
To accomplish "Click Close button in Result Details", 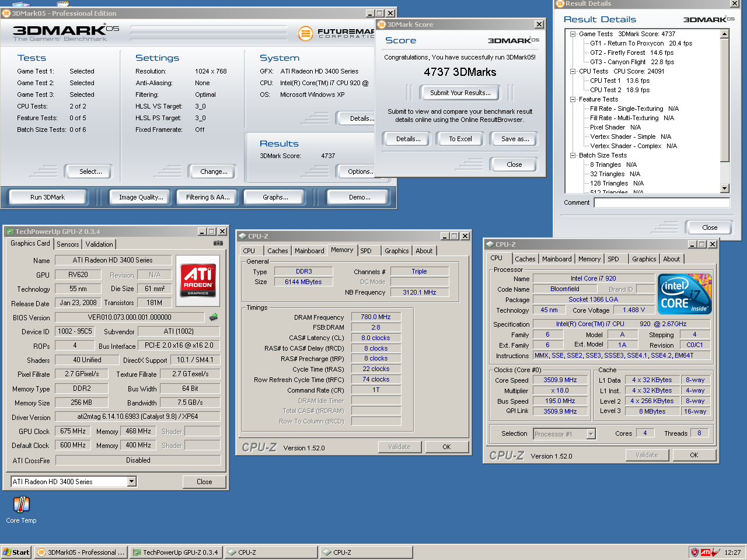I will [x=710, y=228].
